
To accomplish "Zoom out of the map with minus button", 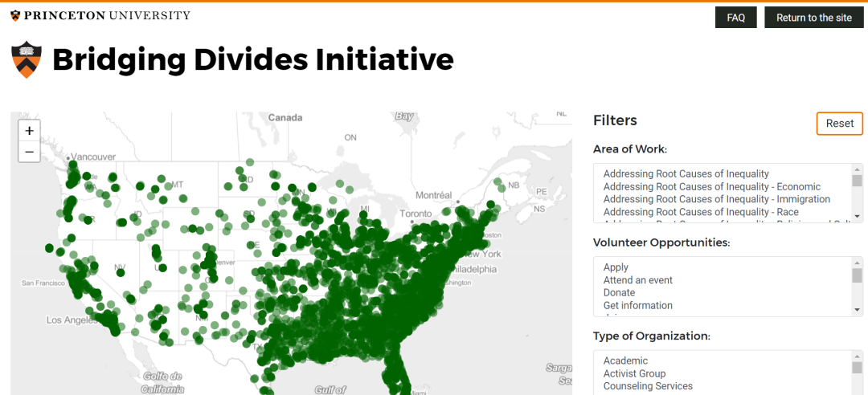I will pos(30,152).
